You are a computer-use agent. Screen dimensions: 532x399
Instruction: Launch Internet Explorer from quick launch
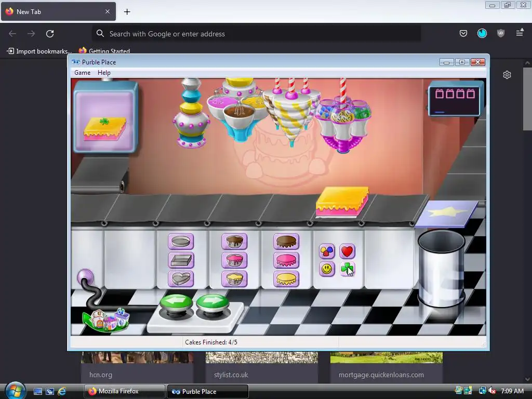pyautogui.click(x=62, y=391)
